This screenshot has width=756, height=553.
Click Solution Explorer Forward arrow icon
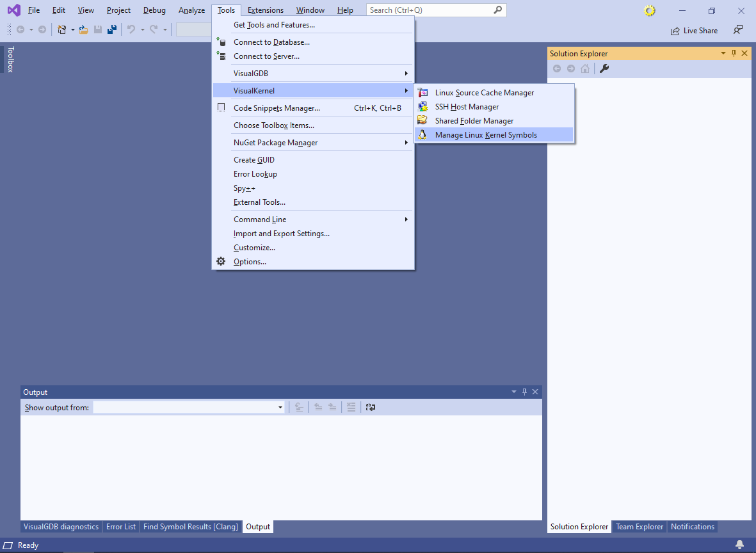(571, 69)
